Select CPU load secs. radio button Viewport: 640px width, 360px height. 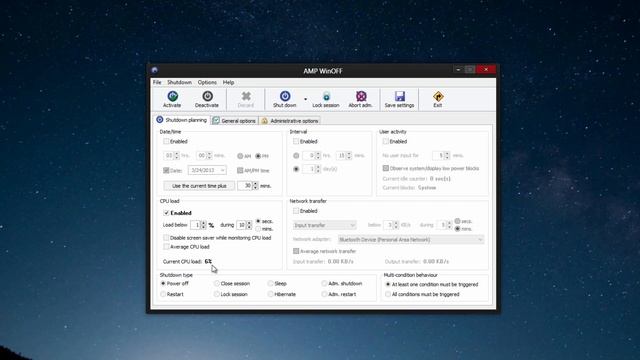258,221
